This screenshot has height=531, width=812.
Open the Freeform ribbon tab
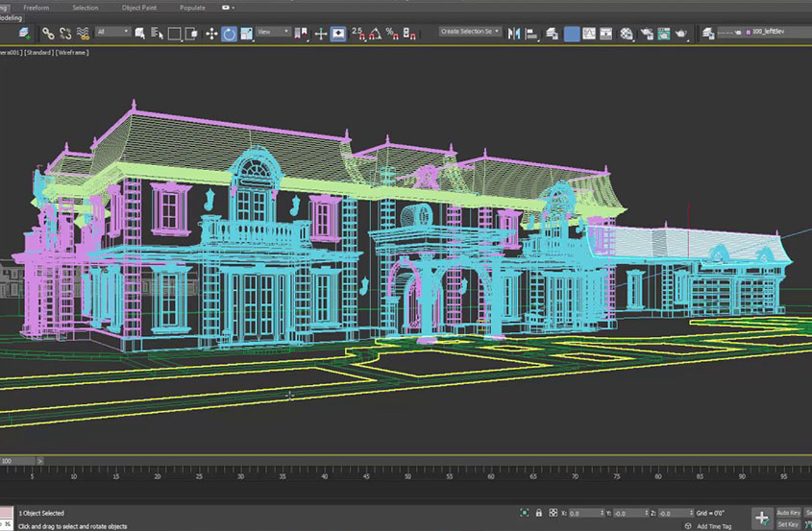click(36, 8)
